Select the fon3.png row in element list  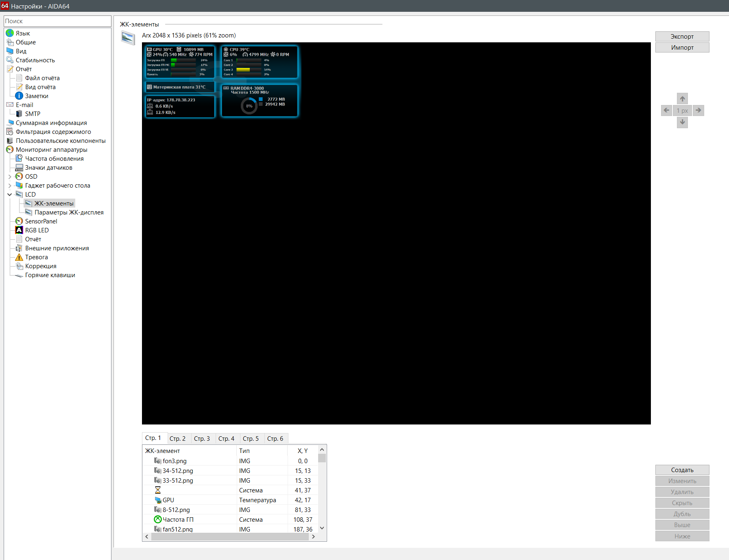click(230, 461)
